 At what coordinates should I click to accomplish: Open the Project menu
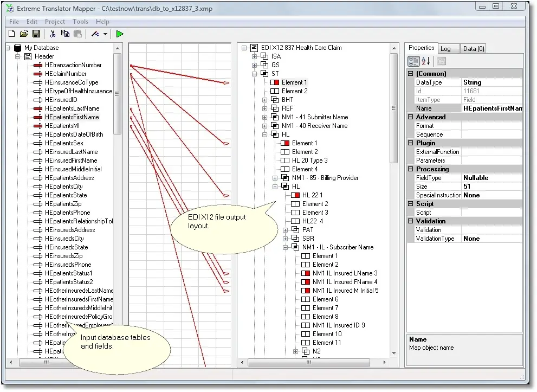tap(55, 22)
